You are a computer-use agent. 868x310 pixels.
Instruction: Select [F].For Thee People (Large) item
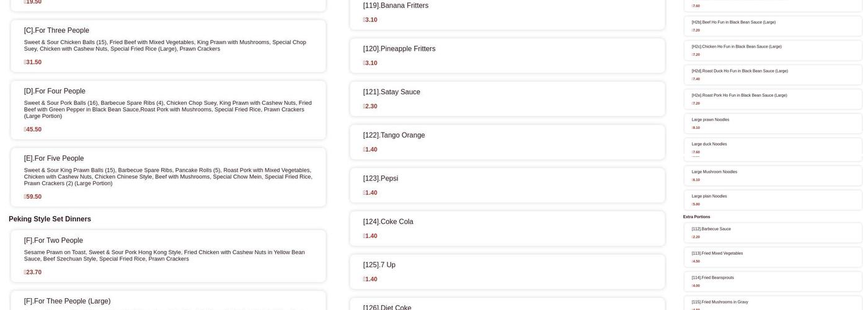(x=168, y=301)
